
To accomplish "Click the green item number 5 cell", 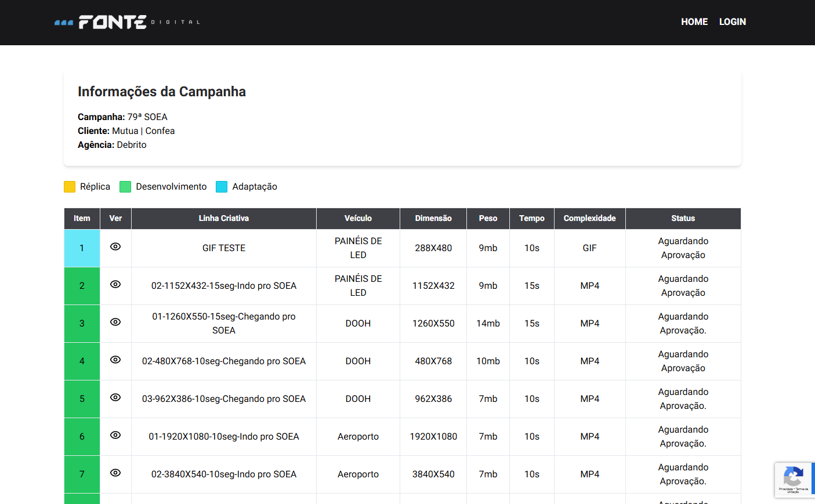I will [x=82, y=399].
